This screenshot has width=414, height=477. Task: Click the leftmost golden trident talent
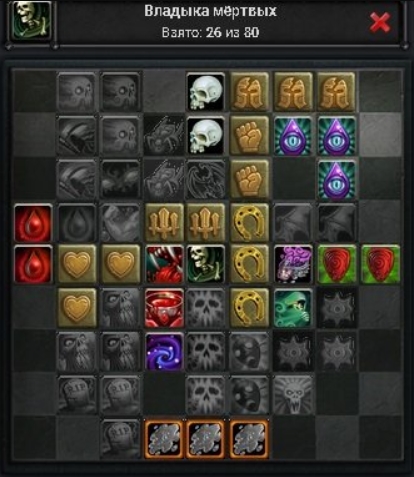click(x=163, y=222)
